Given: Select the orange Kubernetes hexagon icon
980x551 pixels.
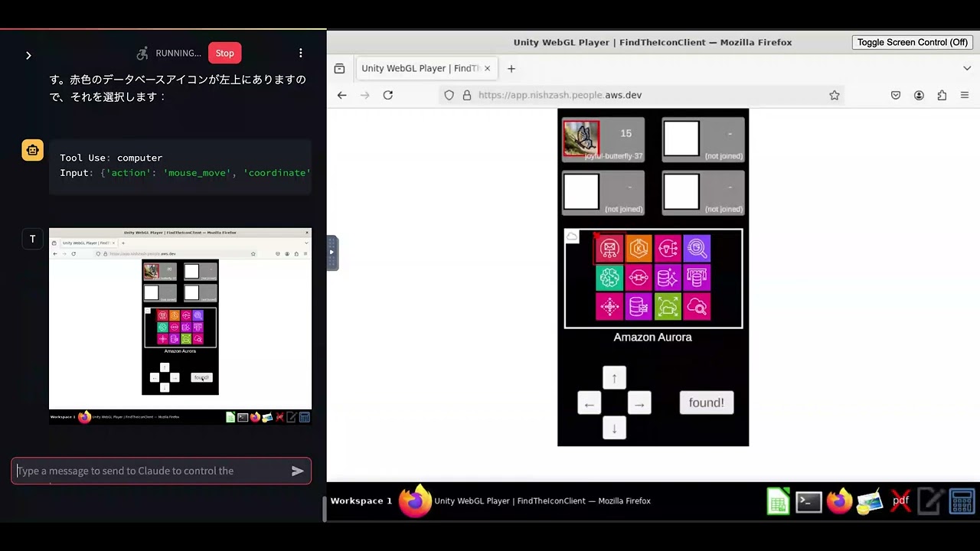Looking at the screenshot, I should pyautogui.click(x=639, y=248).
